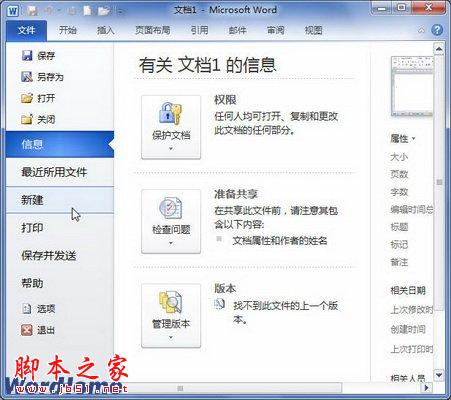Viewport: 451px width, 400px height.
Task: Click the 标题 property field
Action: (x=399, y=227)
